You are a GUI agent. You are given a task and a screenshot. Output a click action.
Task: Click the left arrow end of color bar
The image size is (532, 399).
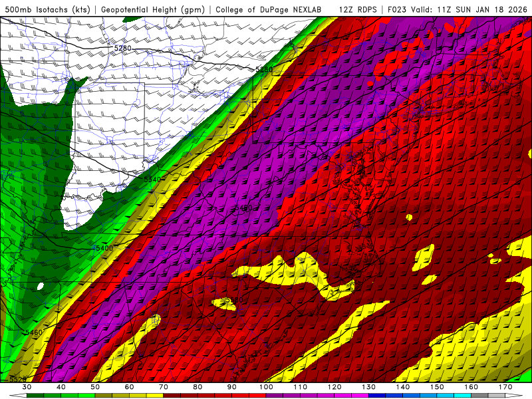click(x=18, y=396)
